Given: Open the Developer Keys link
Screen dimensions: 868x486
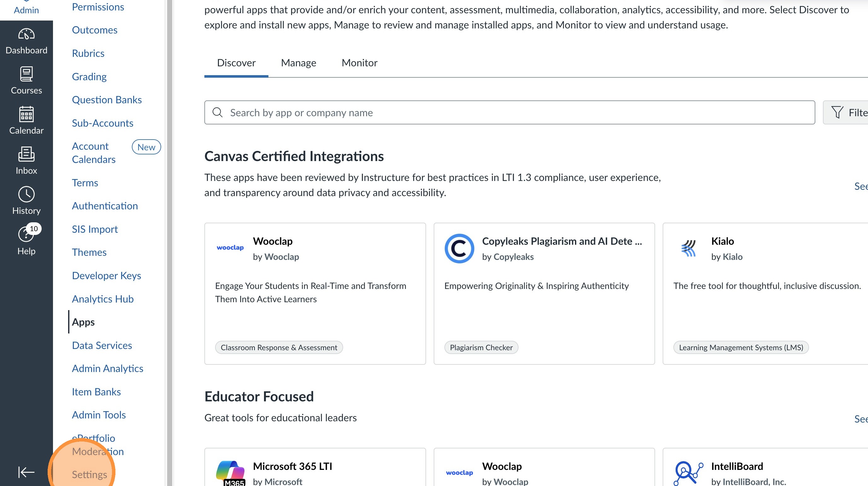Looking at the screenshot, I should pyautogui.click(x=107, y=276).
